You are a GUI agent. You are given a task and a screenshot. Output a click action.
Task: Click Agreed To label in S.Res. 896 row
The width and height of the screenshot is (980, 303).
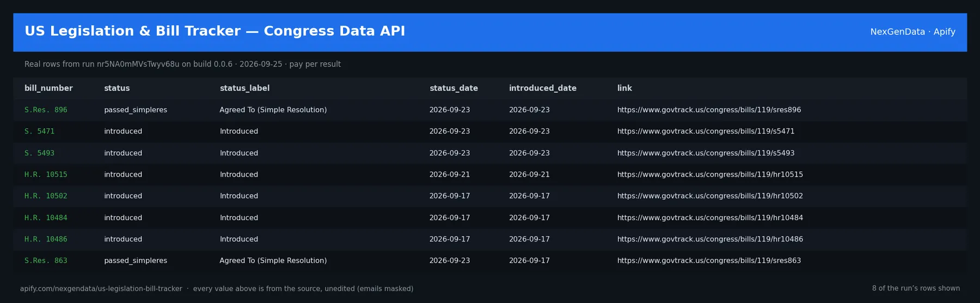273,110
